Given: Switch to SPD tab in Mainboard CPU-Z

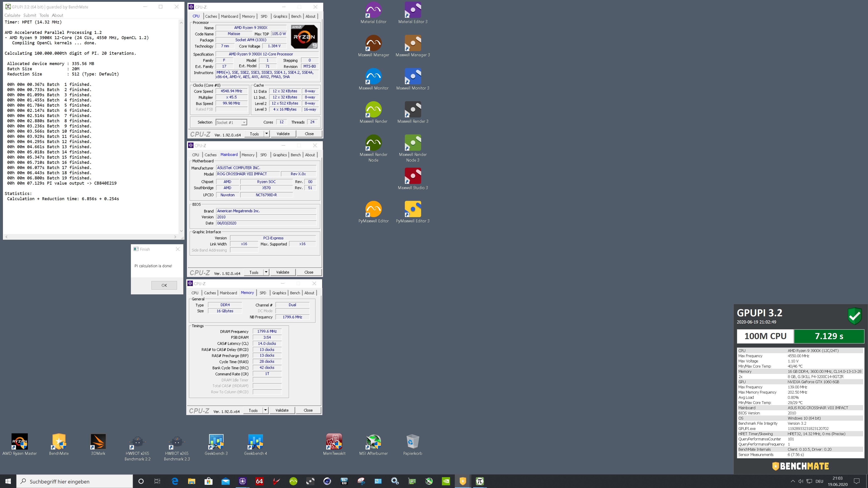Looking at the screenshot, I should (264, 155).
